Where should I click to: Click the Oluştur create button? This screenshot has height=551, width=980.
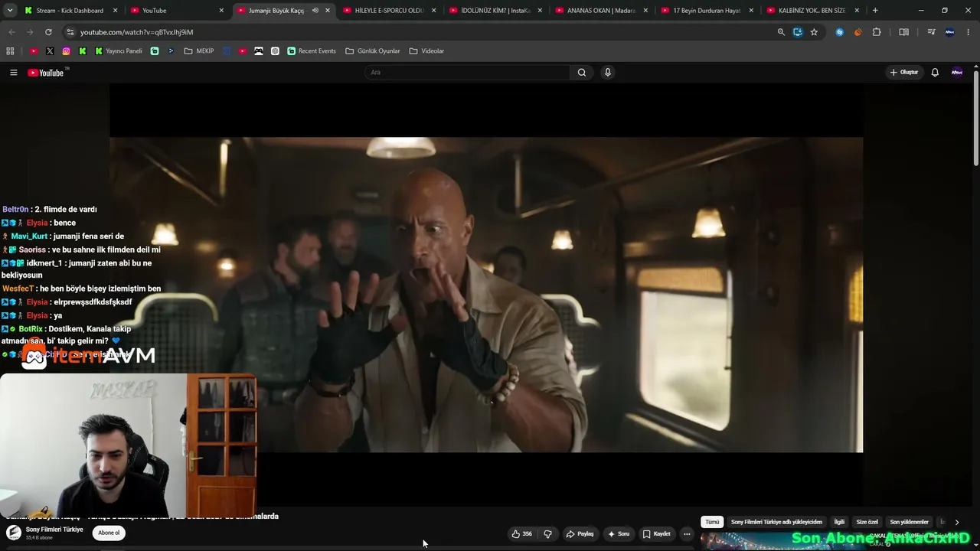[x=903, y=73]
